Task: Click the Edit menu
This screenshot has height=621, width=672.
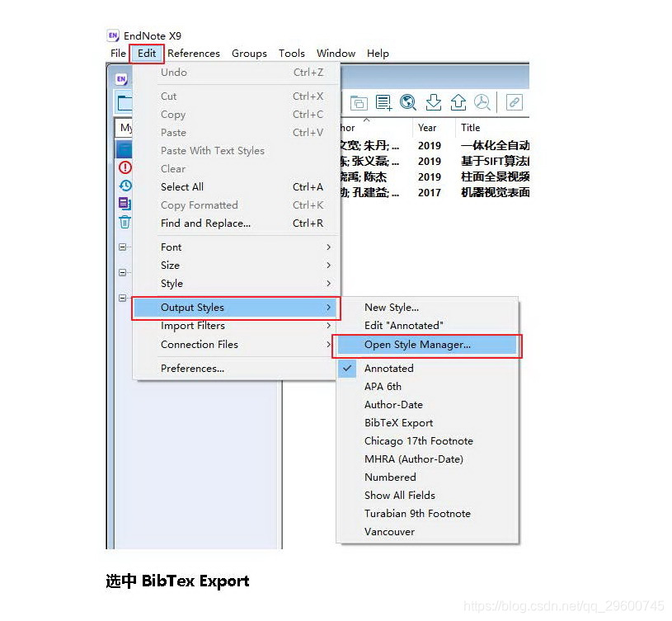Action: point(147,54)
